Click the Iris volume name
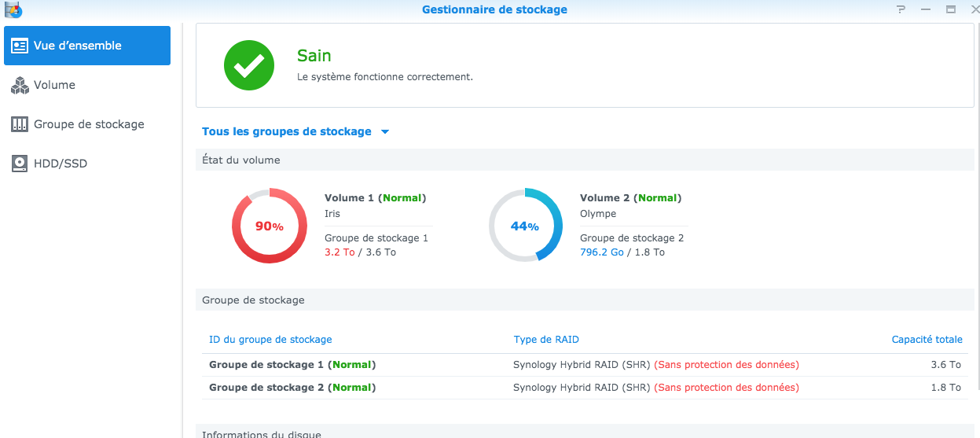The image size is (980, 438). (x=332, y=214)
